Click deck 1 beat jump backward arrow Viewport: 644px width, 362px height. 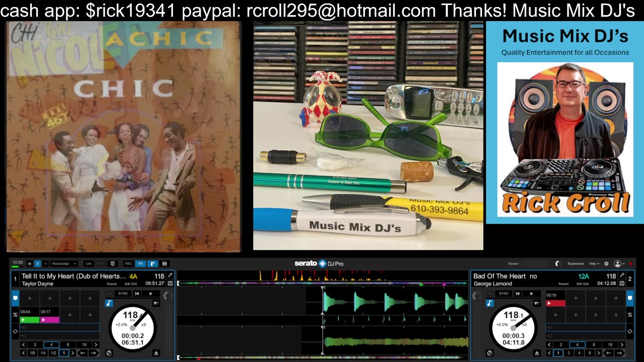coord(83,353)
